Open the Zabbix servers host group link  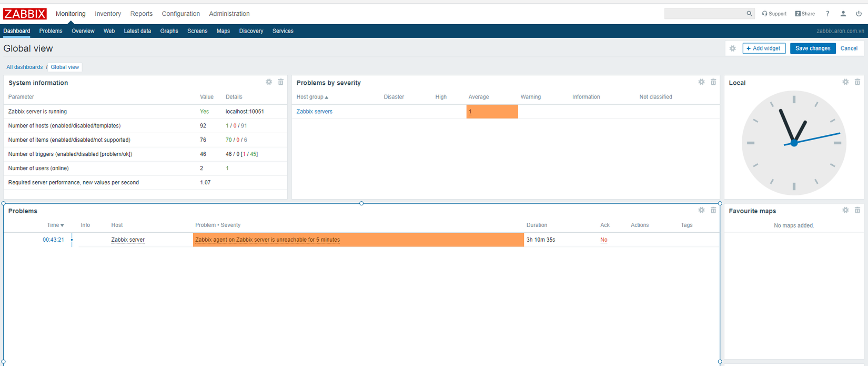pyautogui.click(x=314, y=112)
